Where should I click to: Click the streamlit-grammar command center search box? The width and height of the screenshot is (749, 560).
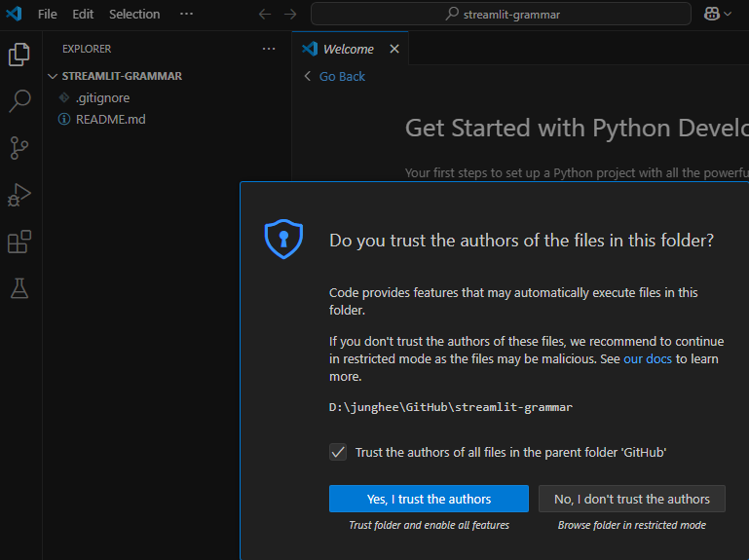(501, 15)
